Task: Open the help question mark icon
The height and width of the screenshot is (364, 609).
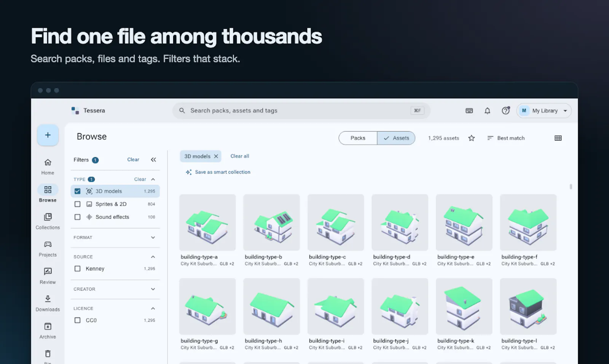Action: click(x=505, y=111)
